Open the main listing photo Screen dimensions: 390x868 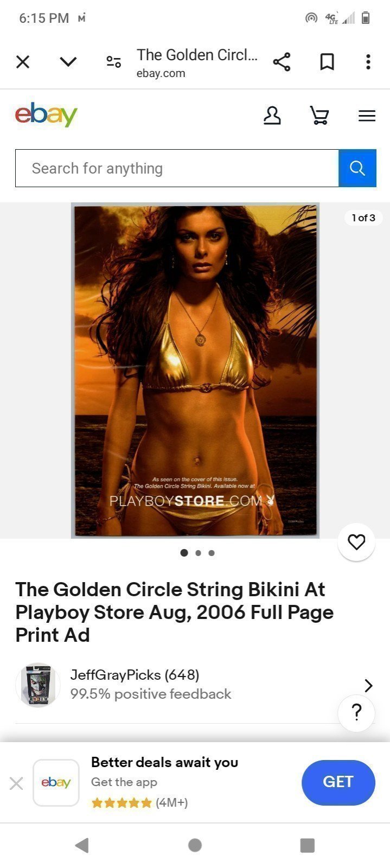click(x=195, y=371)
